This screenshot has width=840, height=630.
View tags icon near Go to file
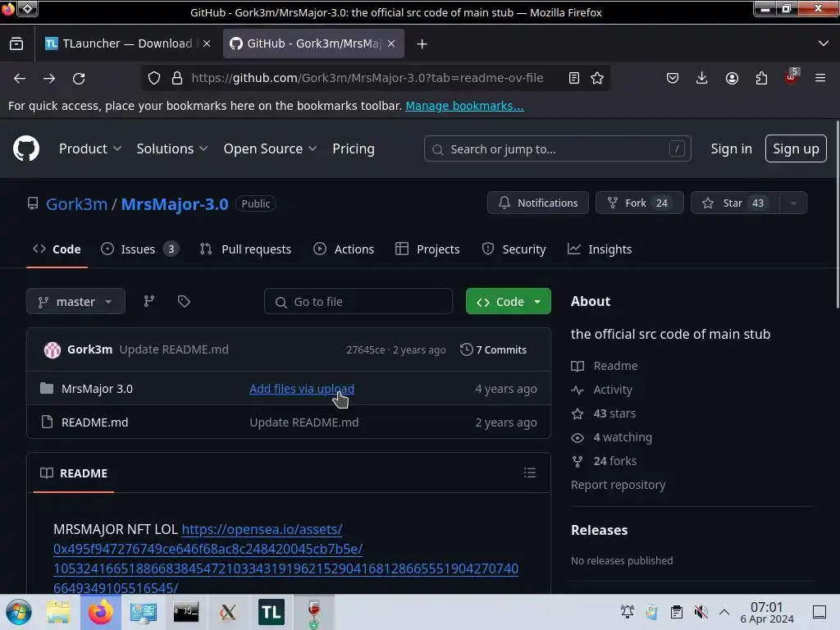click(x=184, y=301)
